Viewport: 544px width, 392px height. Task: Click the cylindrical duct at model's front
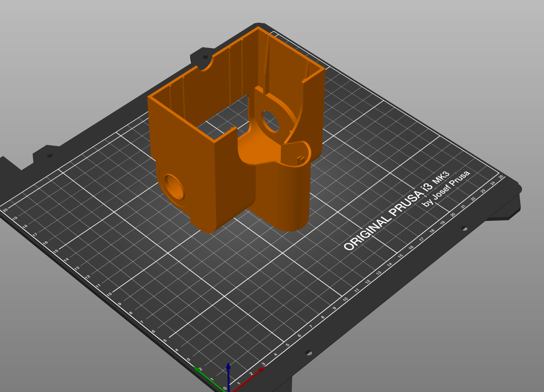click(282, 196)
